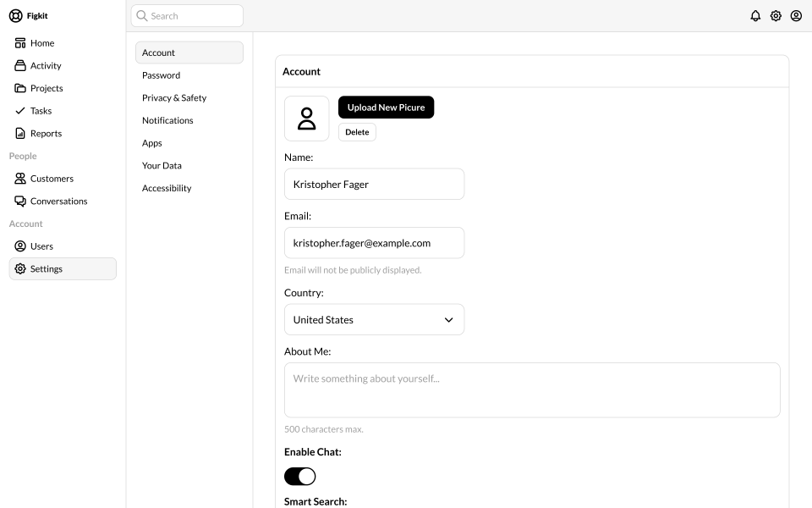The height and width of the screenshot is (508, 812).
Task: Open Conversations chat bubble icon
Action: click(20, 202)
